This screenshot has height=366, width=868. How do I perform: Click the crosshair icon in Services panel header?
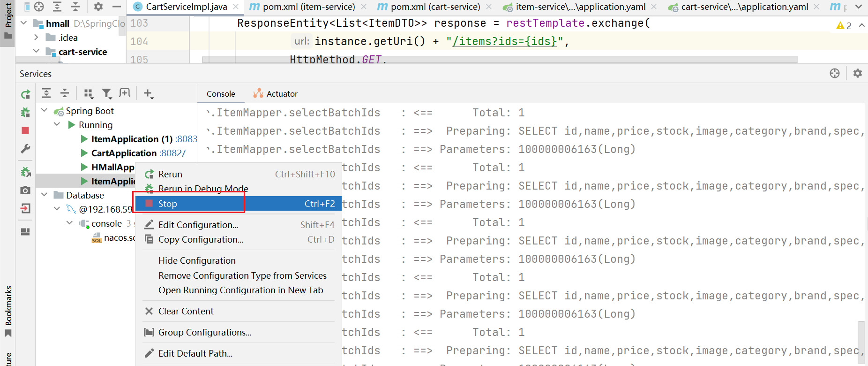point(835,73)
